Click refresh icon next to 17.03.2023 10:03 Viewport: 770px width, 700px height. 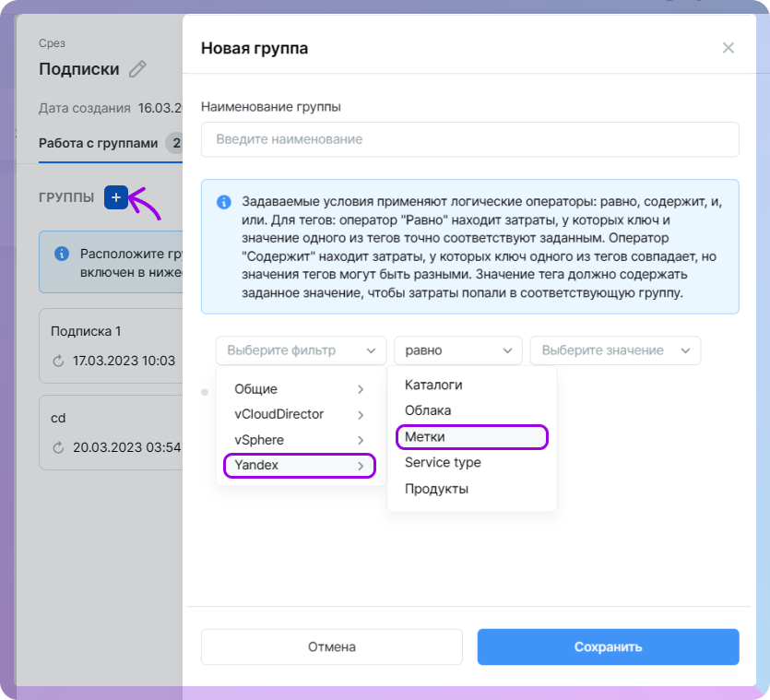[58, 361]
